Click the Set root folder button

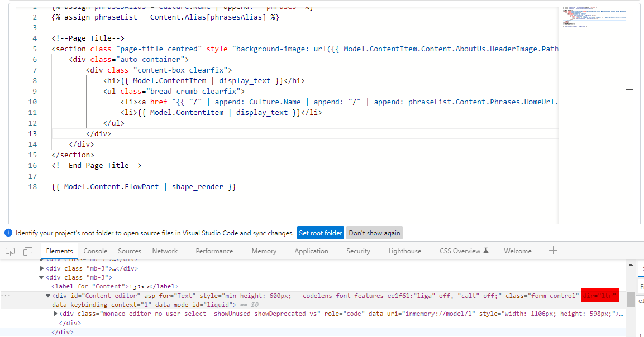[320, 233]
